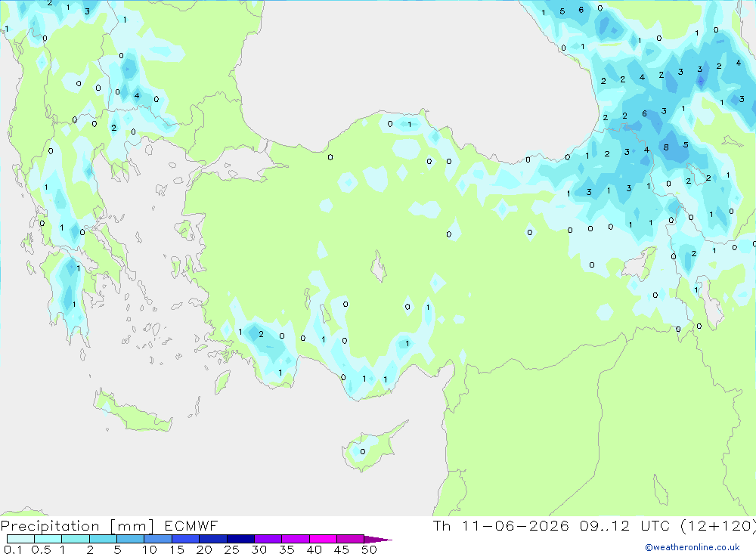Image resolution: width=756 pixels, height=554 pixels.
Task: Click the legend arrow tip beyond 50
Action: (379, 540)
